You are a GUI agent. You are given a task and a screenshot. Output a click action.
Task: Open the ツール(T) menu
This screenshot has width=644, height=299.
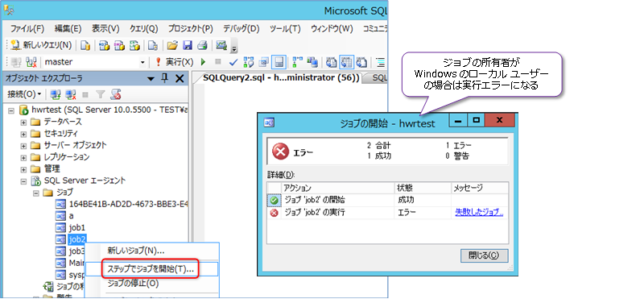pos(285,29)
